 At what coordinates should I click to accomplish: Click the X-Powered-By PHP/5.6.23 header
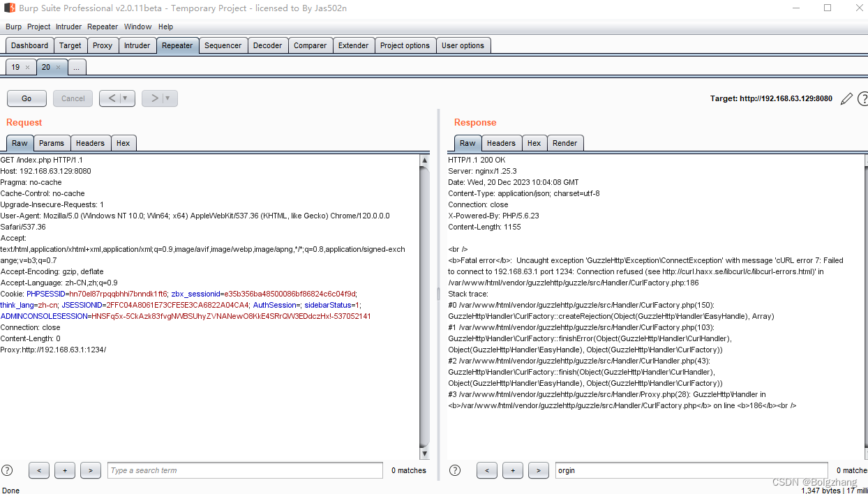coord(493,216)
